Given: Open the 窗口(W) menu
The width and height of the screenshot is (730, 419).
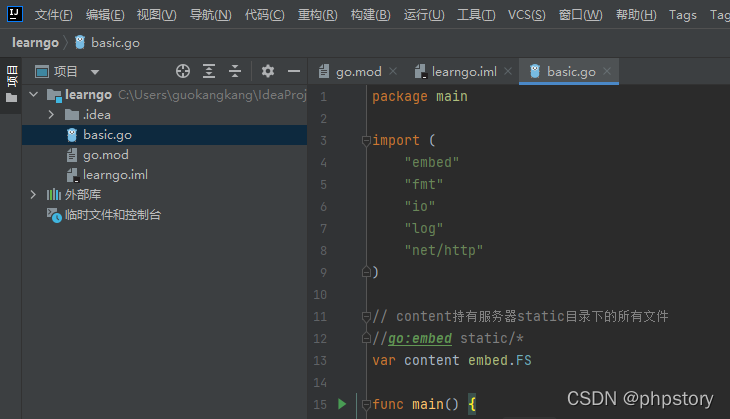Looking at the screenshot, I should click(x=581, y=15).
